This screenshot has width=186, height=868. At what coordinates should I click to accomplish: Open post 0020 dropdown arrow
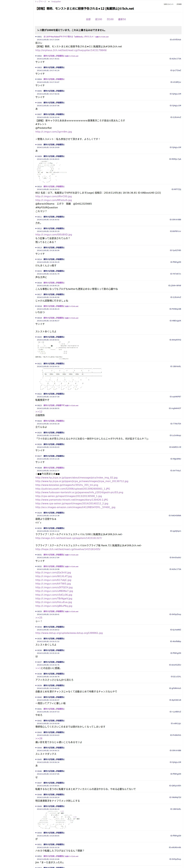[36, 337]
